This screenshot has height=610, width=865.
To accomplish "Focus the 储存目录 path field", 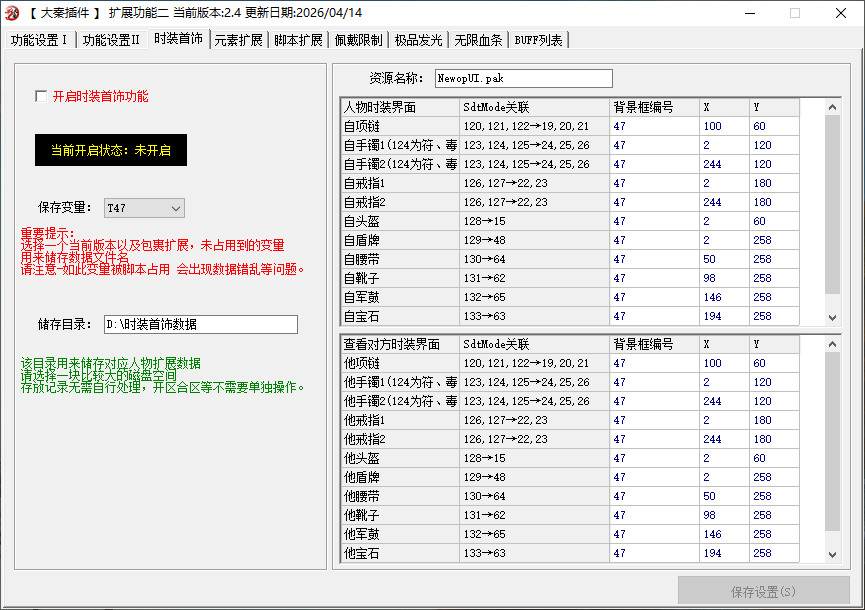I will tap(201, 324).
